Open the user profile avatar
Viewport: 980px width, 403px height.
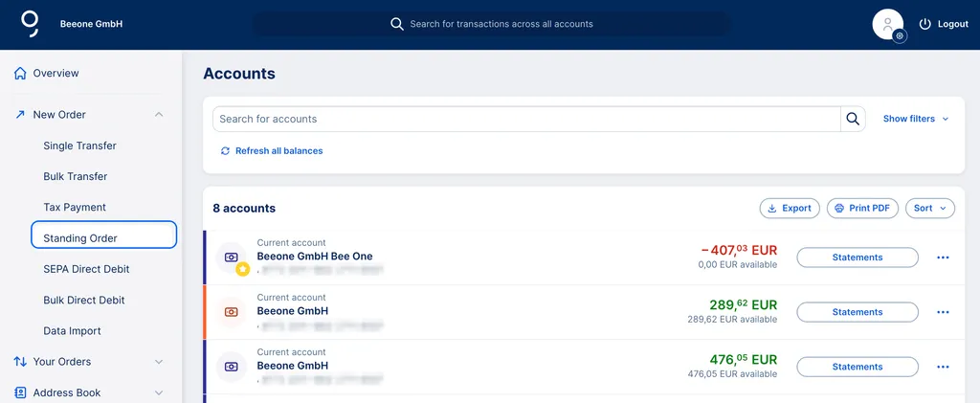tap(887, 24)
